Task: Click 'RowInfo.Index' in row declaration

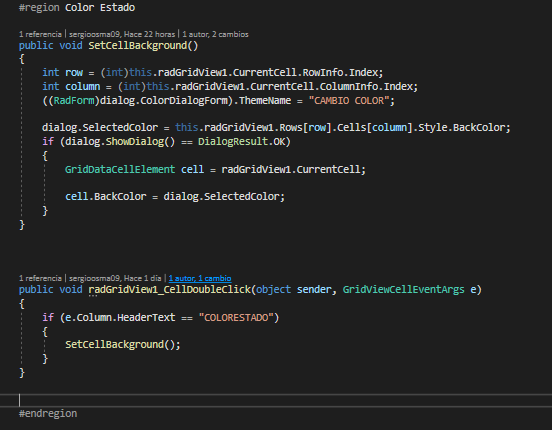Action: click(340, 73)
